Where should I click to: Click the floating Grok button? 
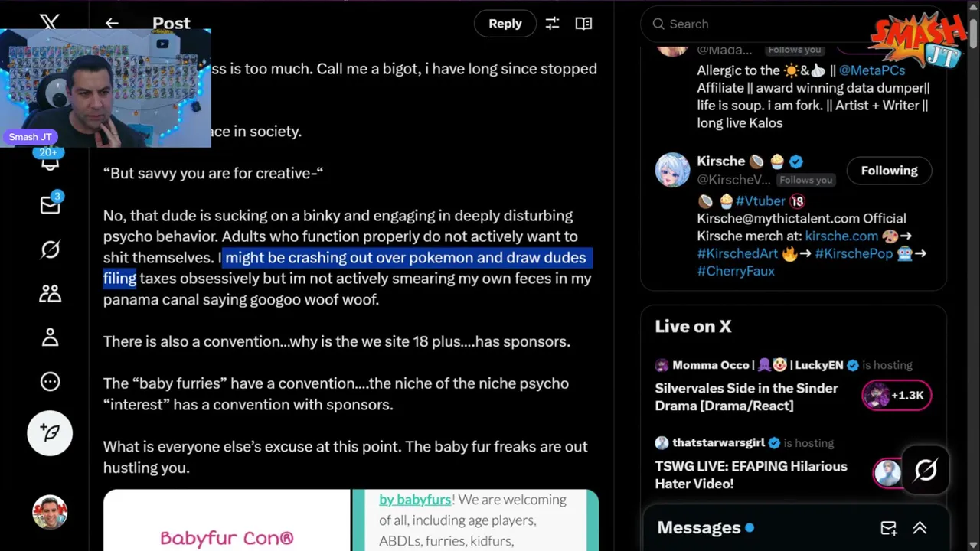point(925,470)
